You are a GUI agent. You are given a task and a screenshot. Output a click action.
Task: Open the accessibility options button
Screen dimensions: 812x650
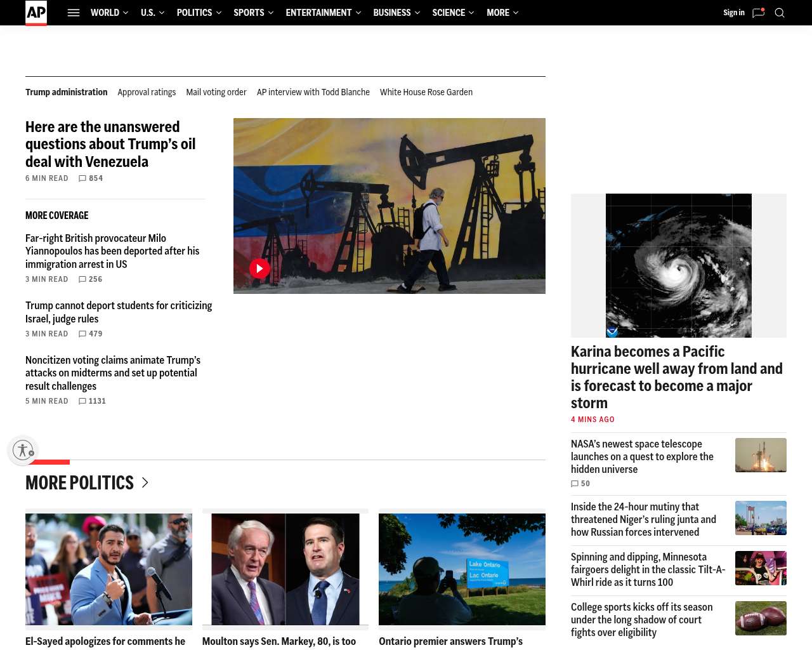[23, 450]
